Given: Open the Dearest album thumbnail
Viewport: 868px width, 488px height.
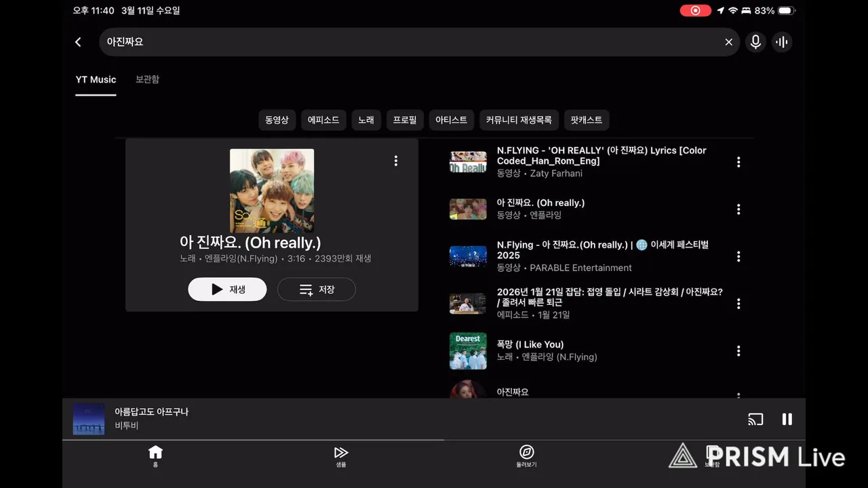Looking at the screenshot, I should (468, 351).
